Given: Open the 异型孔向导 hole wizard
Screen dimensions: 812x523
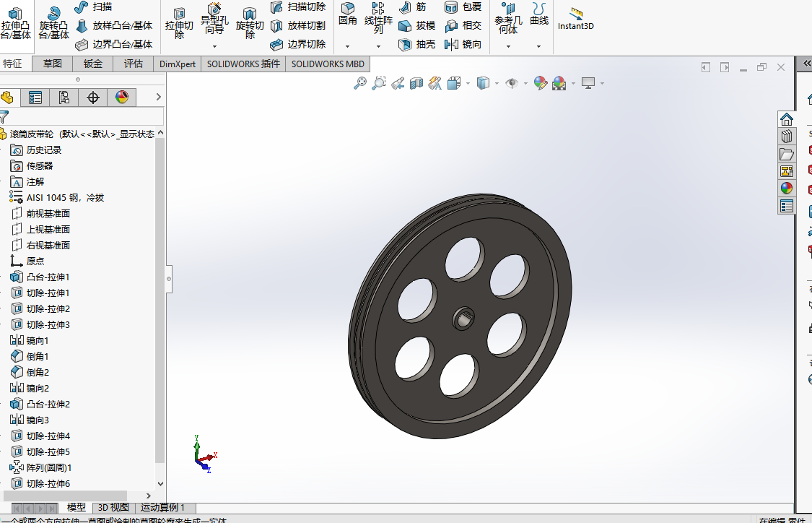Looking at the screenshot, I should (214, 20).
